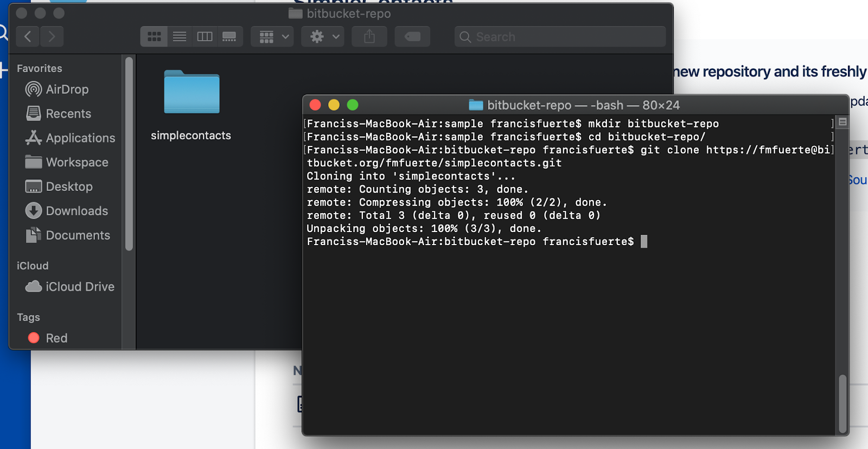Focus the Finder Search field

(560, 36)
